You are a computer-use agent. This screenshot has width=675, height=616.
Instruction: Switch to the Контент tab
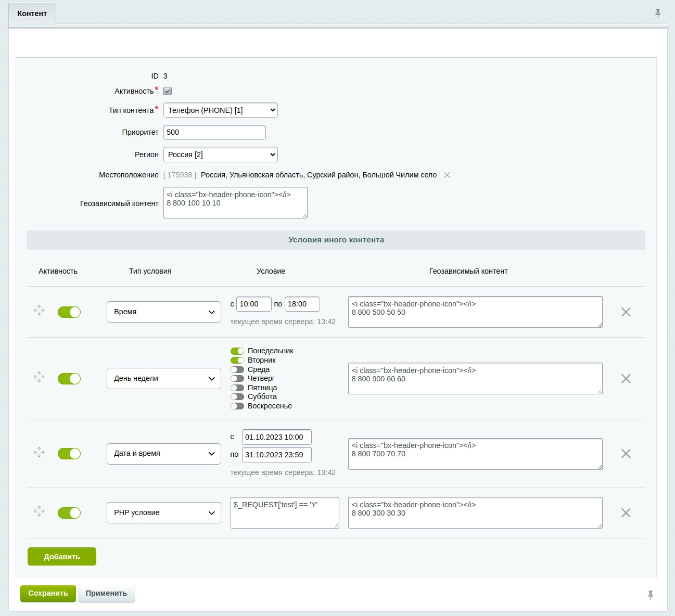(32, 14)
